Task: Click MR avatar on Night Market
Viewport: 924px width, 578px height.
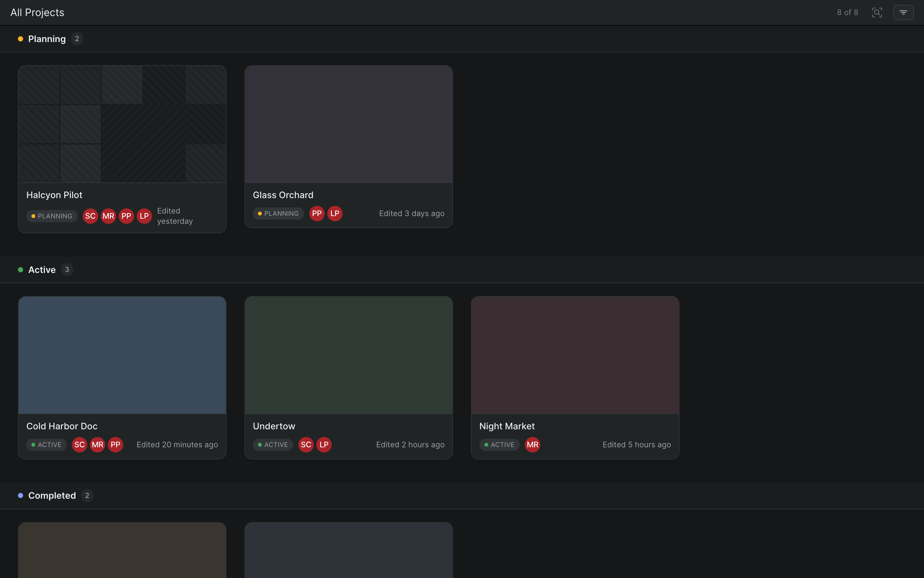Action: [x=532, y=445]
